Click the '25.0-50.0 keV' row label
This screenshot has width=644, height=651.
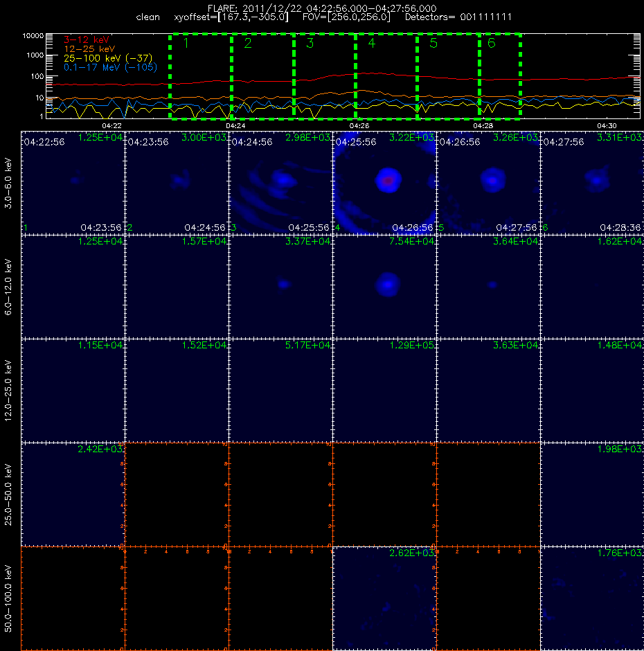[x=8, y=494]
